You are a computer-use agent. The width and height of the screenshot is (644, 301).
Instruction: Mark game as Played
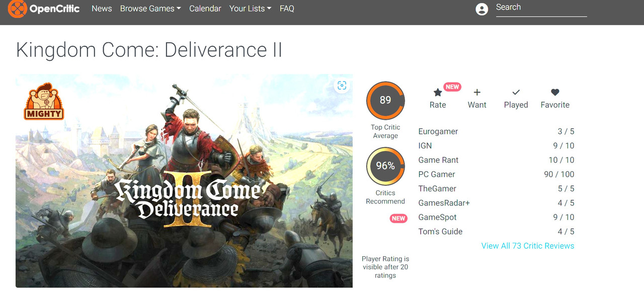(x=516, y=98)
